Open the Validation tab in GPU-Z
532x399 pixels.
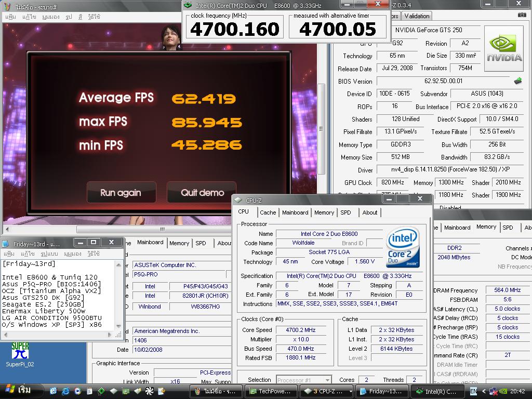[x=417, y=16]
